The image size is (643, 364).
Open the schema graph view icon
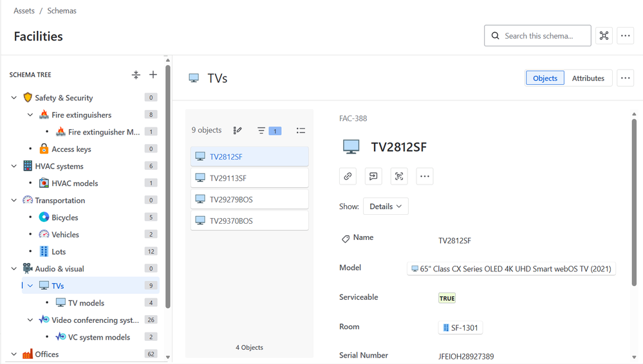click(x=604, y=35)
